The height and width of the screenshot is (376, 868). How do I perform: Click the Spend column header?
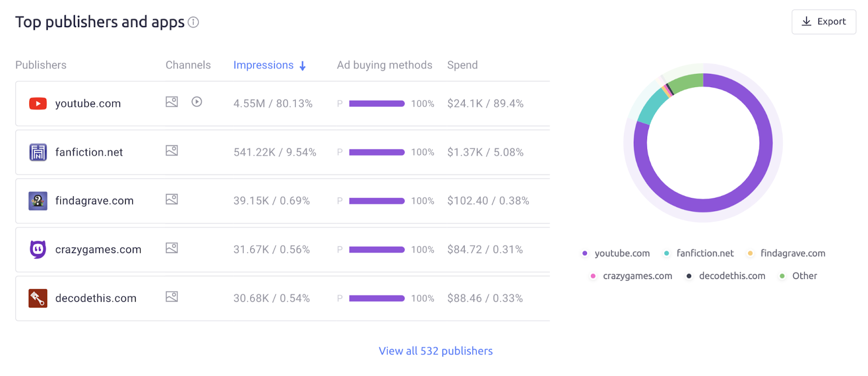tap(462, 65)
